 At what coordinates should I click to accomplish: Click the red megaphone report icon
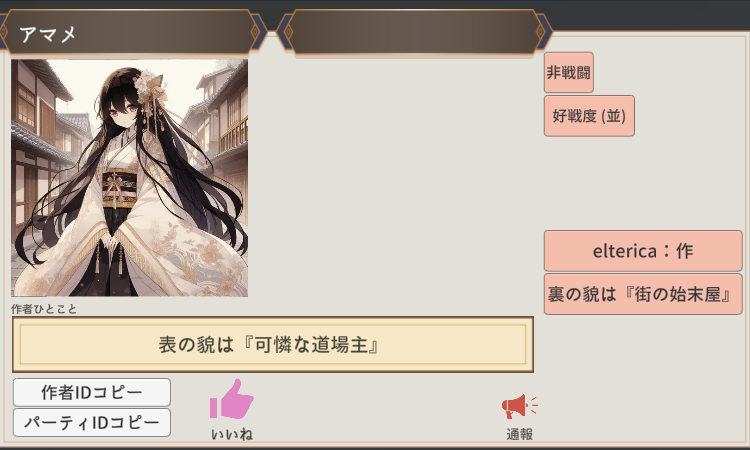click(519, 406)
